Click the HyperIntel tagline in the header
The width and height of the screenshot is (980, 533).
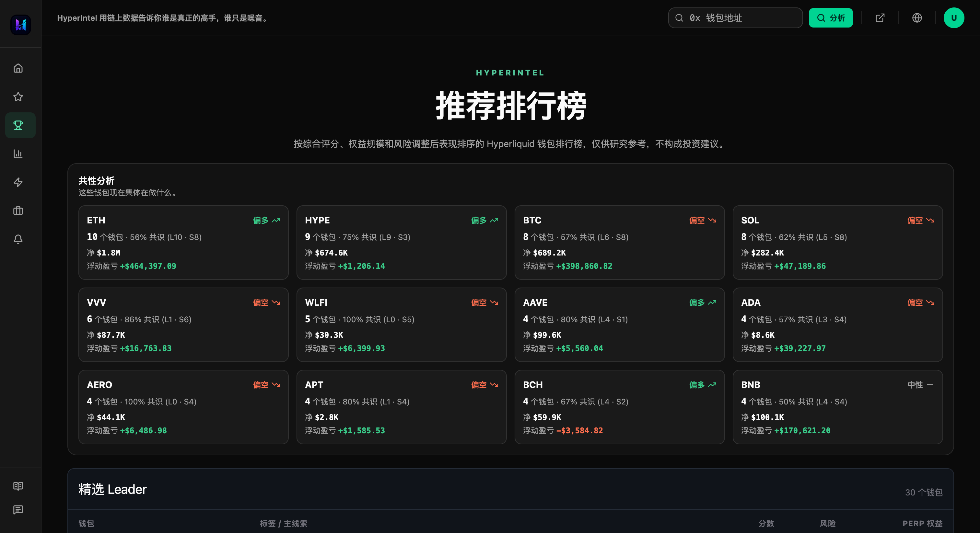(x=163, y=18)
